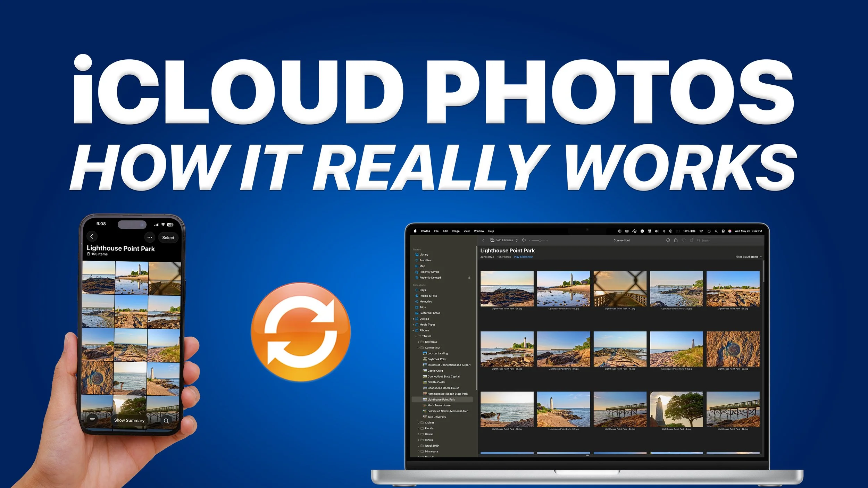Screen dimensions: 868x488
Task: Open the Trips collection
Action: [x=420, y=307]
